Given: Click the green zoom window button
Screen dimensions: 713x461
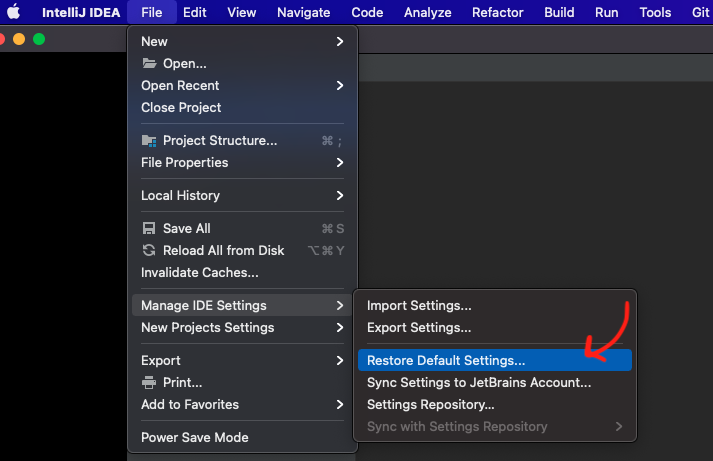Looking at the screenshot, I should 39,39.
